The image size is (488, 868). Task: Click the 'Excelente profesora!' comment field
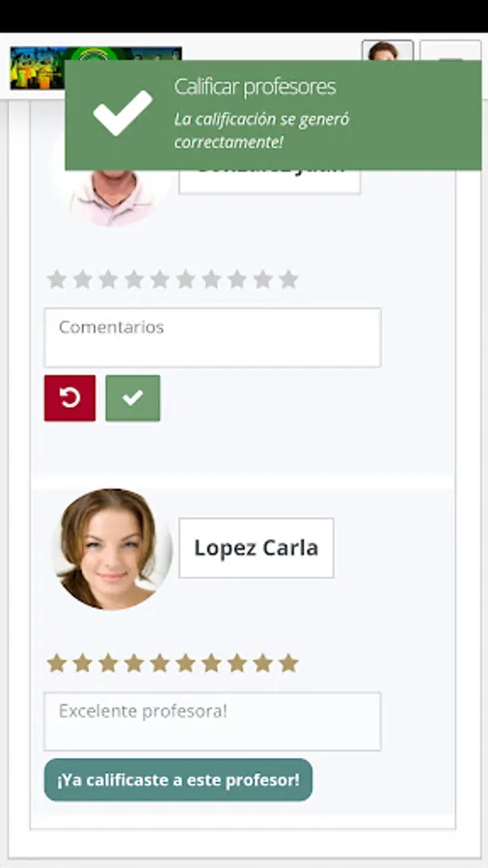212,721
